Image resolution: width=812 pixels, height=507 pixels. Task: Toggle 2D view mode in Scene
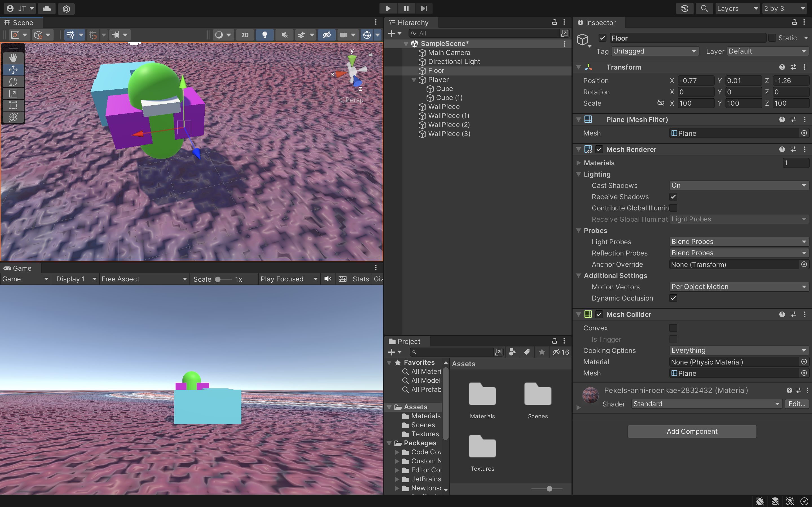(245, 35)
